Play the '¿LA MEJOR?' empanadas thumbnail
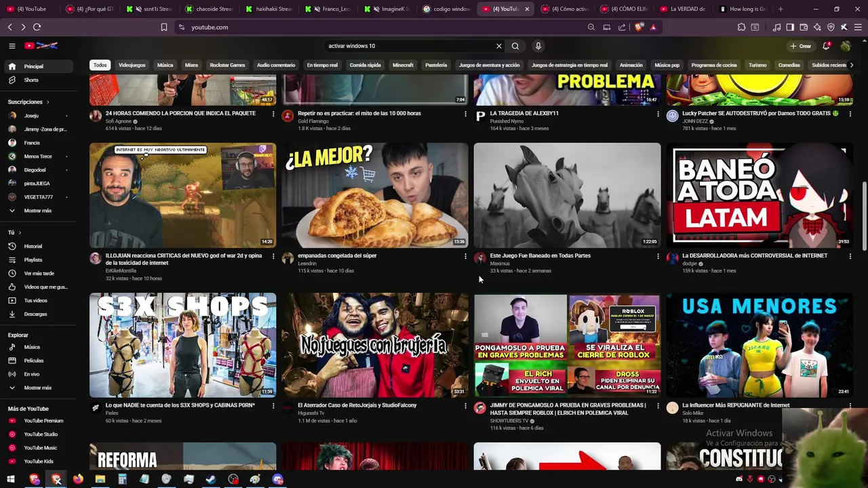The height and width of the screenshot is (488, 868). 375,195
